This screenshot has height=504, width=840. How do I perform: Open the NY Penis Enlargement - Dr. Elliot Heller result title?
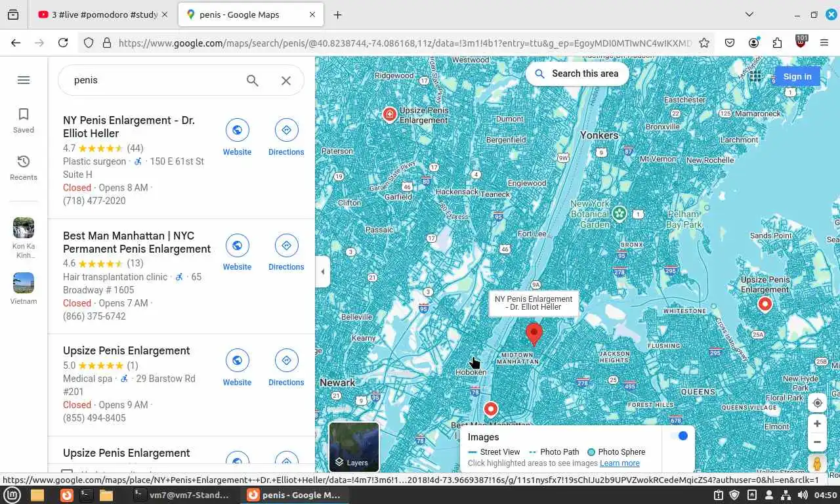(x=129, y=127)
